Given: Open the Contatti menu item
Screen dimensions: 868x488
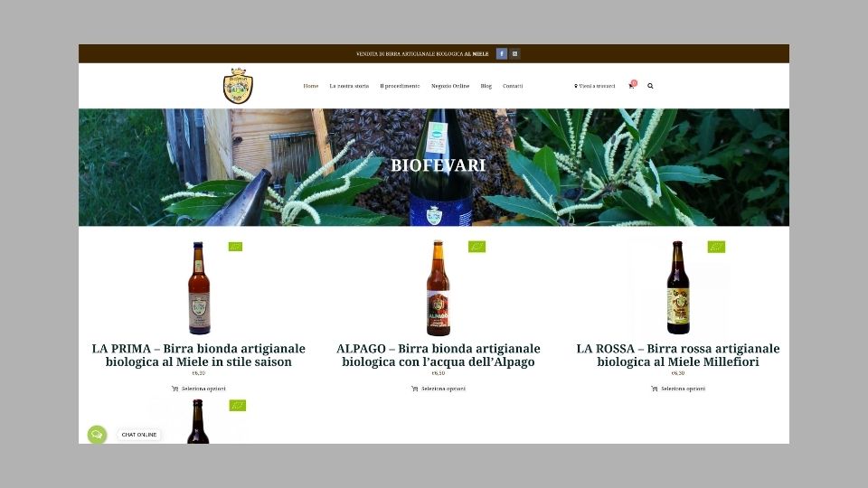Looking at the screenshot, I should (x=513, y=86).
